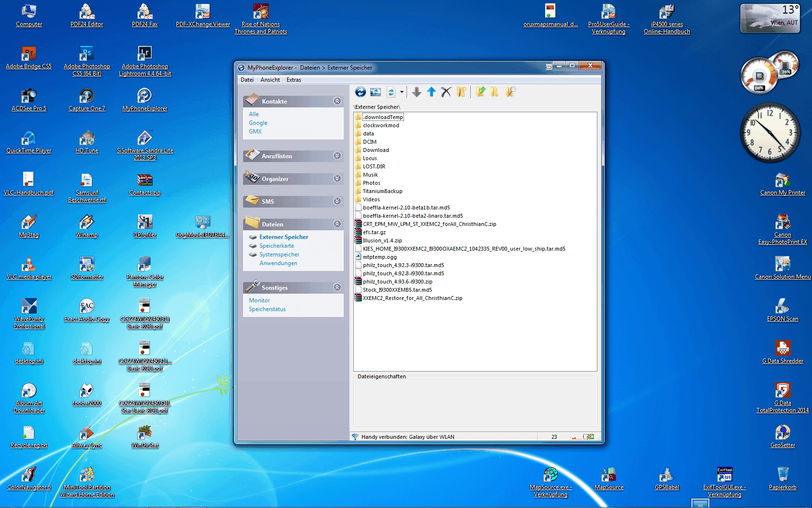The width and height of the screenshot is (812, 508).
Task: Click the analog clock desktop gadget
Action: [770, 133]
